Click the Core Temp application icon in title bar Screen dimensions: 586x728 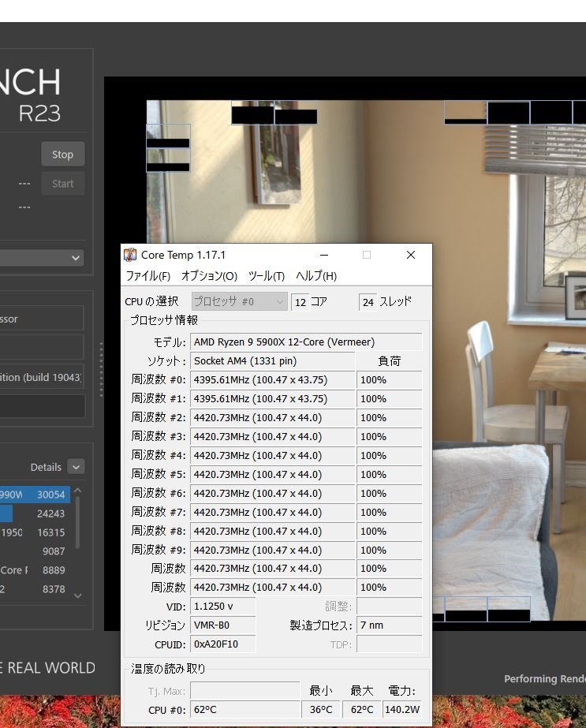click(x=130, y=255)
